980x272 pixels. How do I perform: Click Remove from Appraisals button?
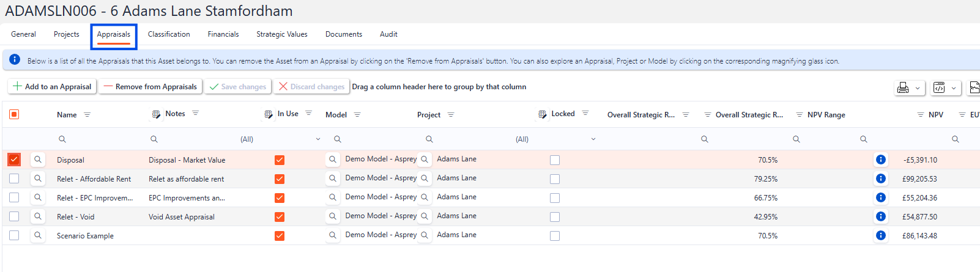click(x=150, y=87)
